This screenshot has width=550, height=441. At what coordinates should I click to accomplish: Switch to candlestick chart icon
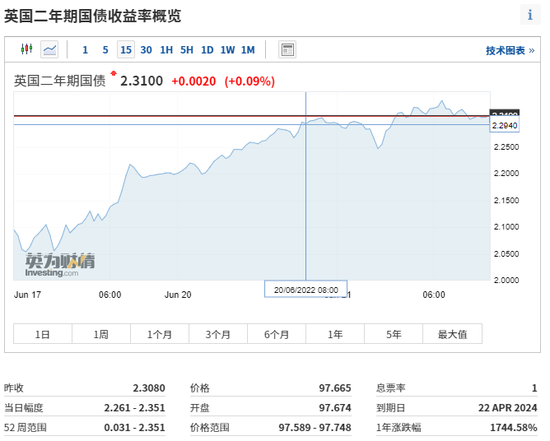[x=27, y=49]
